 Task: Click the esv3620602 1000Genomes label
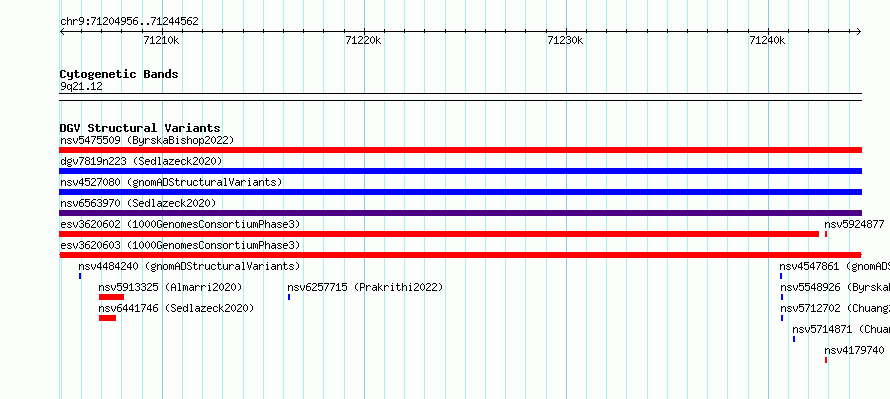point(180,224)
